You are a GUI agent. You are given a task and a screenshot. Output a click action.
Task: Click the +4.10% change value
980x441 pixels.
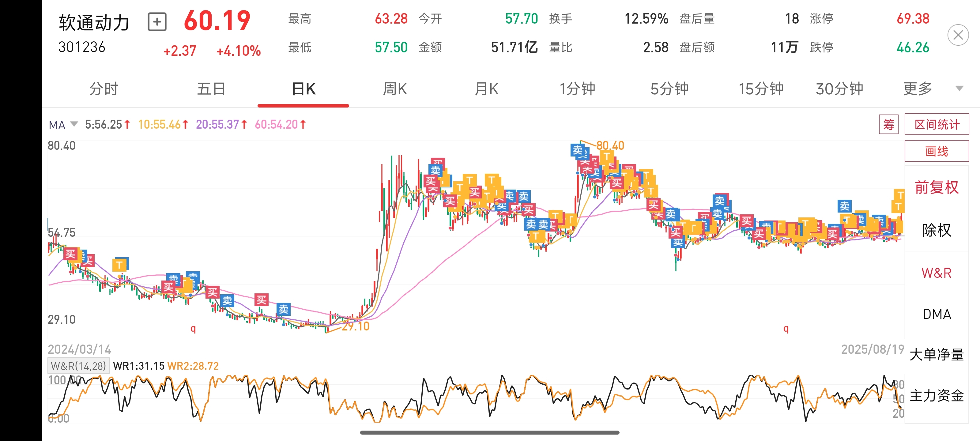[x=239, y=51]
